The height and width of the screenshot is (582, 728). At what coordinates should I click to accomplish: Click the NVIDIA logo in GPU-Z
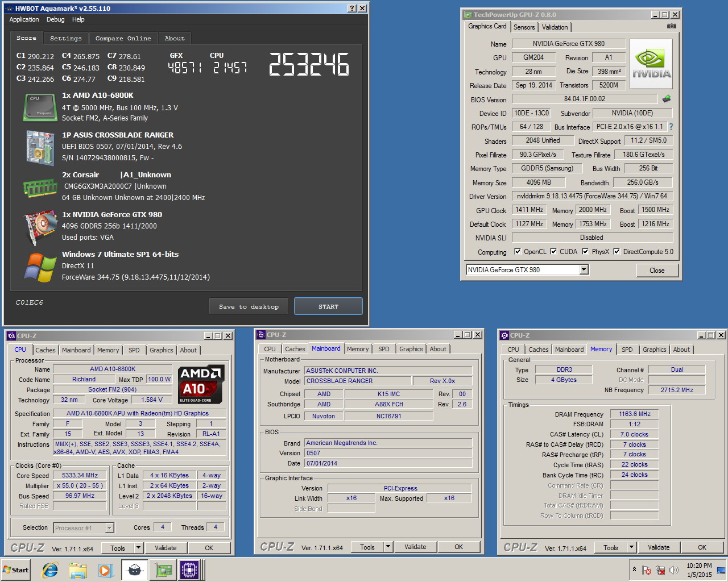click(651, 63)
